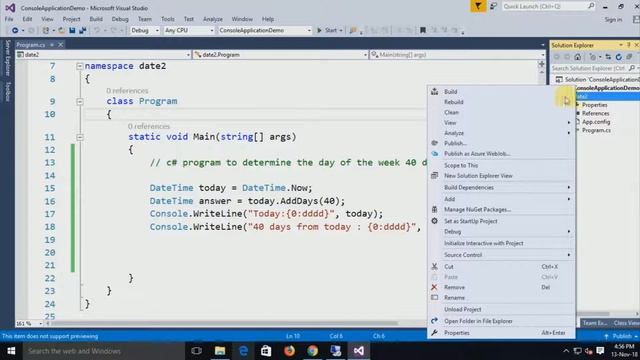Open the Toolbox side tab
This screenshot has width=640, height=360.
point(7,91)
